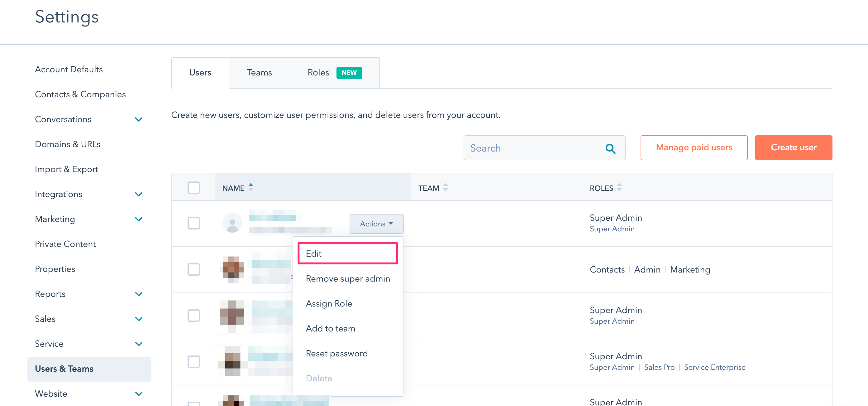Screen dimensions: 868x406
Task: Click the Admin role in second row
Action: 647,269
